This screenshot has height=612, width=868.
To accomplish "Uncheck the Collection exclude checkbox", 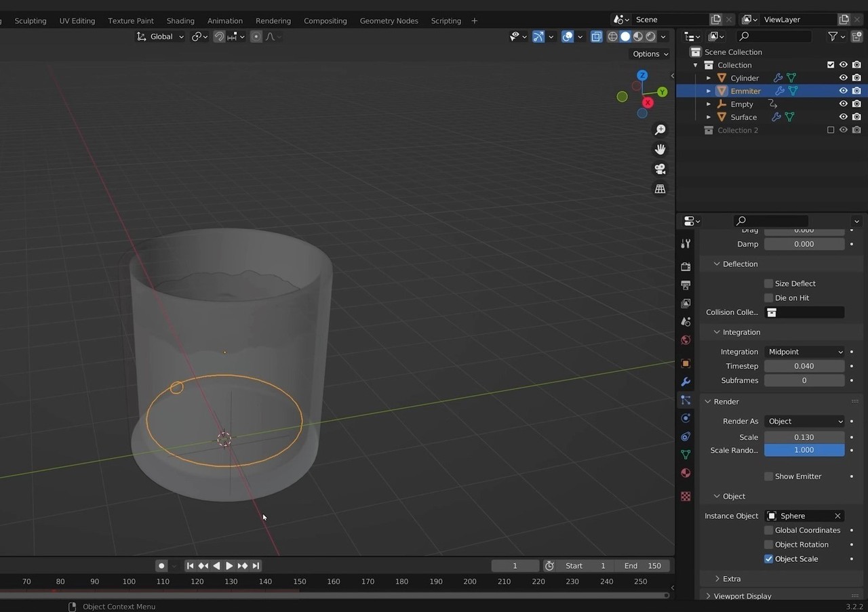I will pos(831,65).
